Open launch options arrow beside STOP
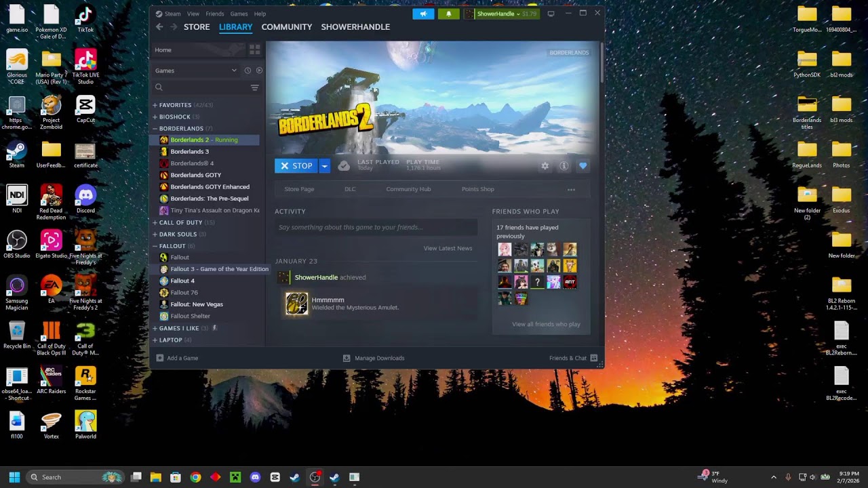The width and height of the screenshot is (868, 488). (324, 166)
